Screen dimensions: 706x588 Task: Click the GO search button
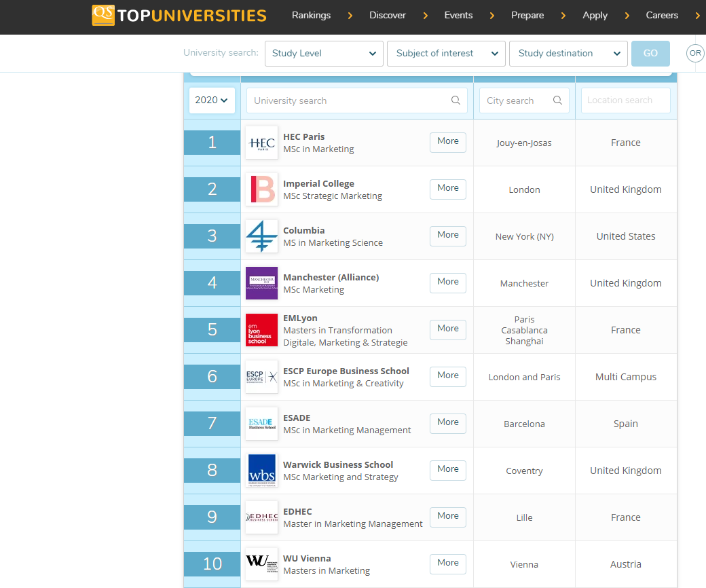(650, 54)
